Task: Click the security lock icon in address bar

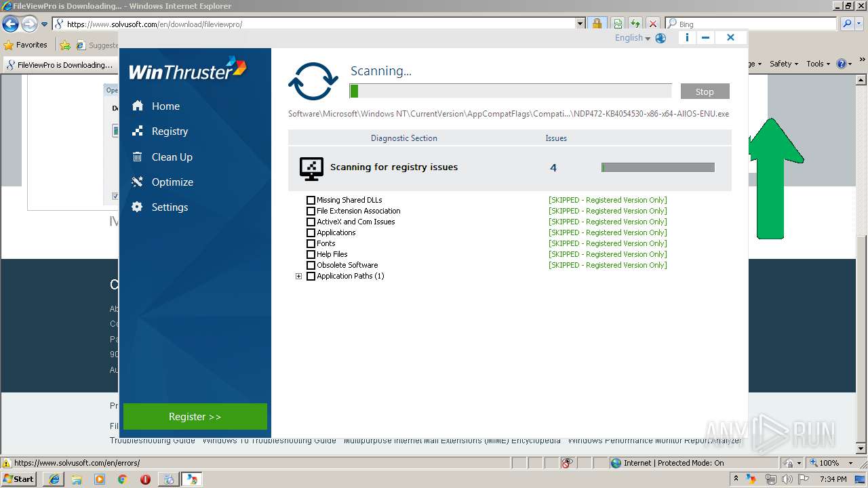Action: tap(597, 24)
